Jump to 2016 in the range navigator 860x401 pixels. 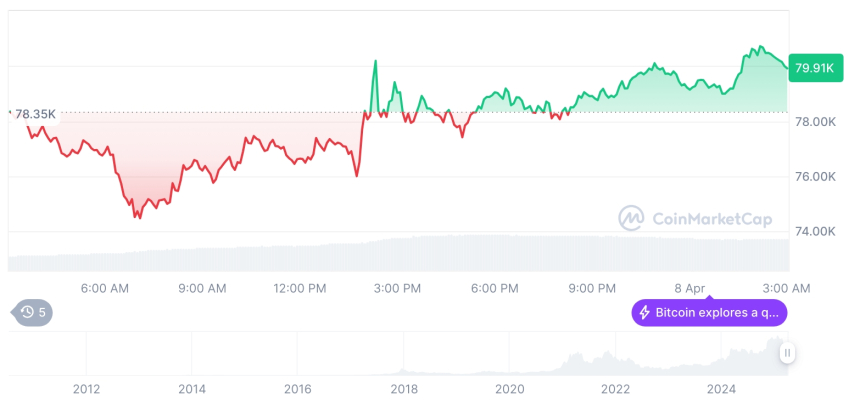pos(297,389)
